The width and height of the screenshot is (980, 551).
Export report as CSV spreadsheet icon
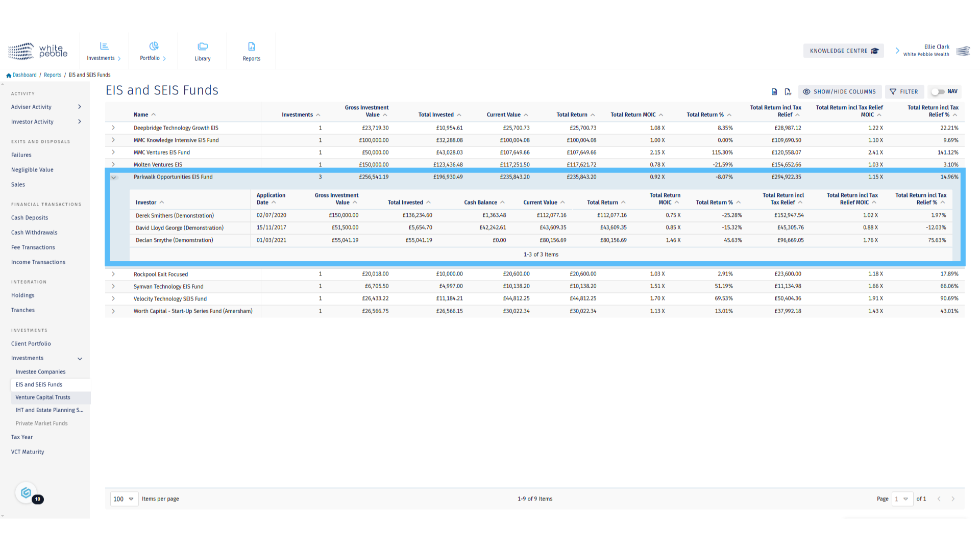[774, 92]
